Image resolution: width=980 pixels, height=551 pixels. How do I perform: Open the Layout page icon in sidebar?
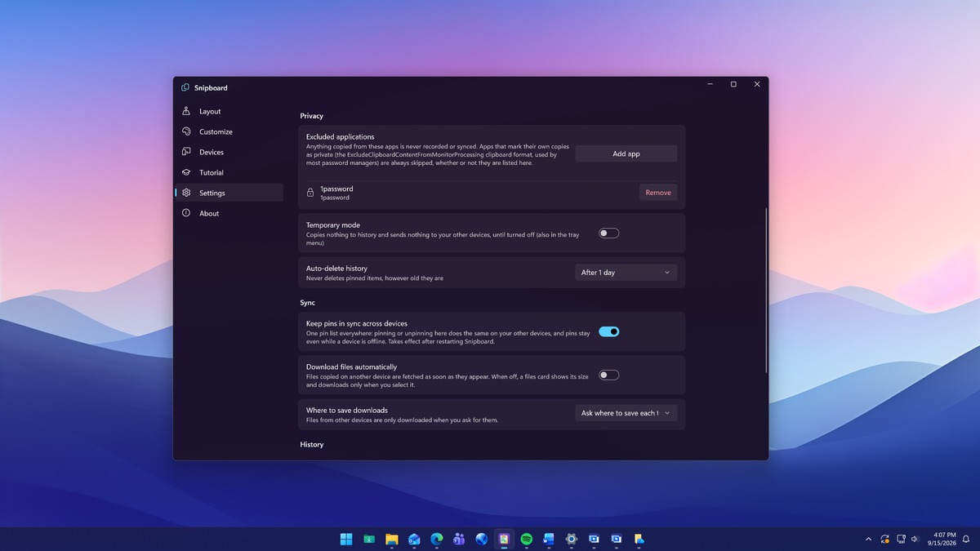186,111
